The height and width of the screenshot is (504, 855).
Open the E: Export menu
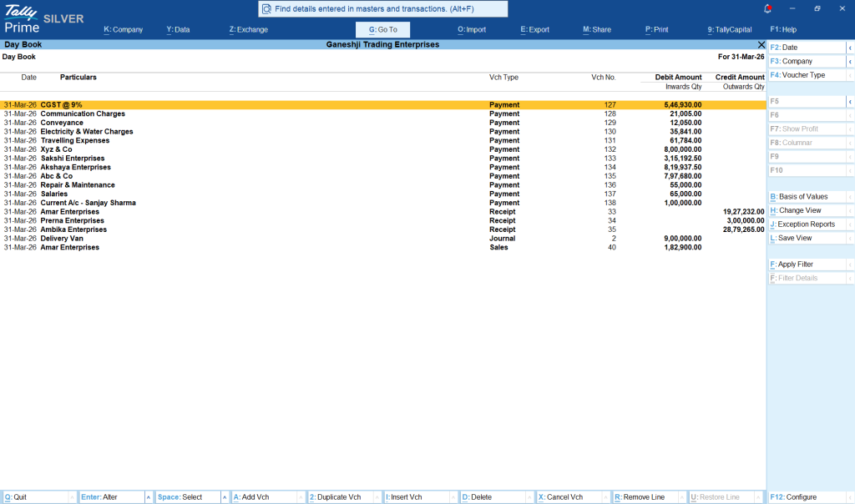pyautogui.click(x=535, y=29)
